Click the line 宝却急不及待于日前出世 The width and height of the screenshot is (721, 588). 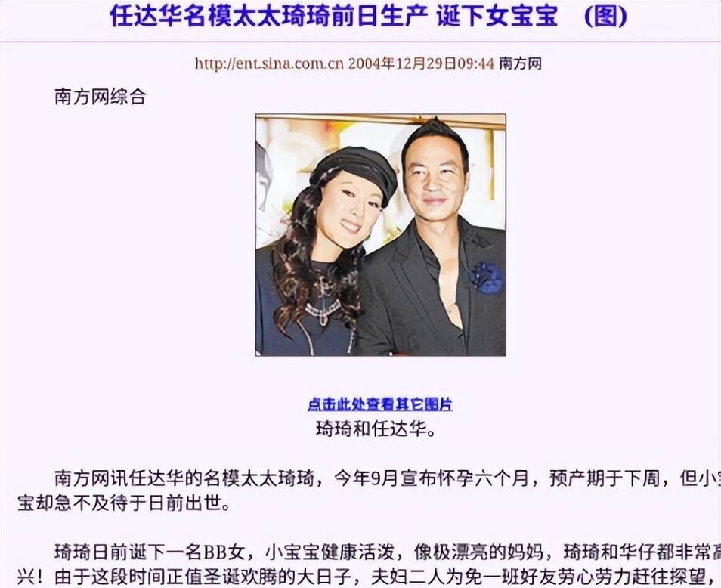pos(124,503)
